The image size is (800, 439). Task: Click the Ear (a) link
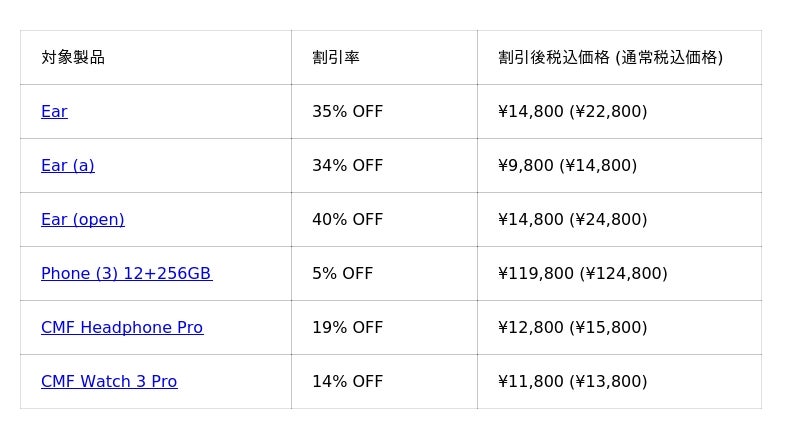click(68, 166)
